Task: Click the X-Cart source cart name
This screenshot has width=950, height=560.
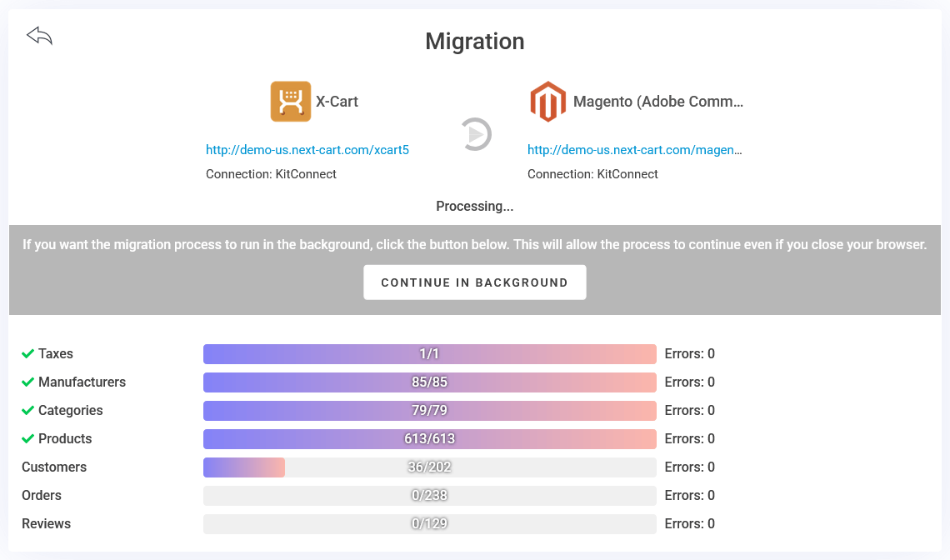Action: pyautogui.click(x=337, y=101)
